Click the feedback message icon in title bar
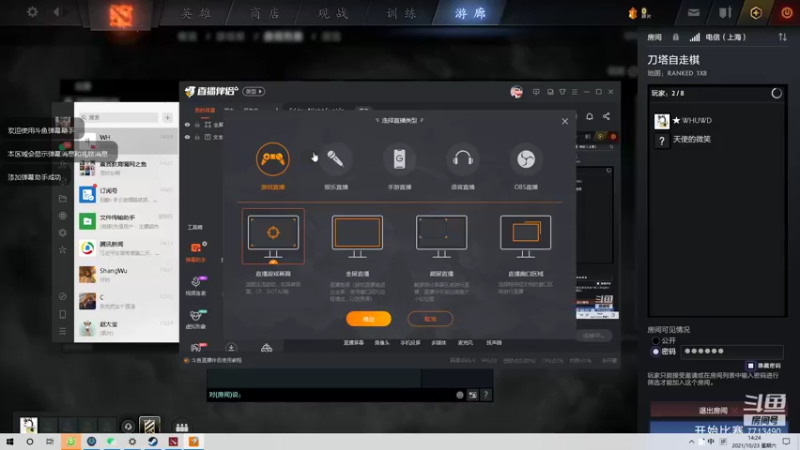The height and width of the screenshot is (450, 800). coord(536,92)
